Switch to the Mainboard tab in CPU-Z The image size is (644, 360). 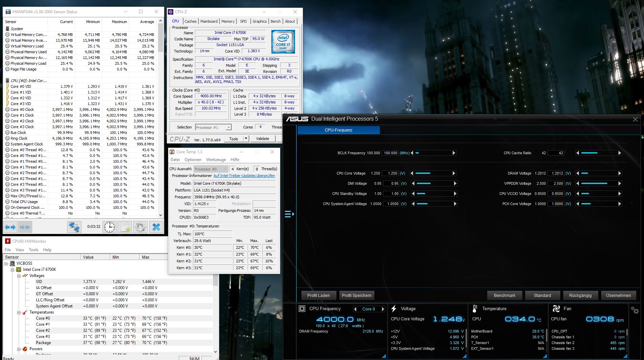click(x=209, y=21)
